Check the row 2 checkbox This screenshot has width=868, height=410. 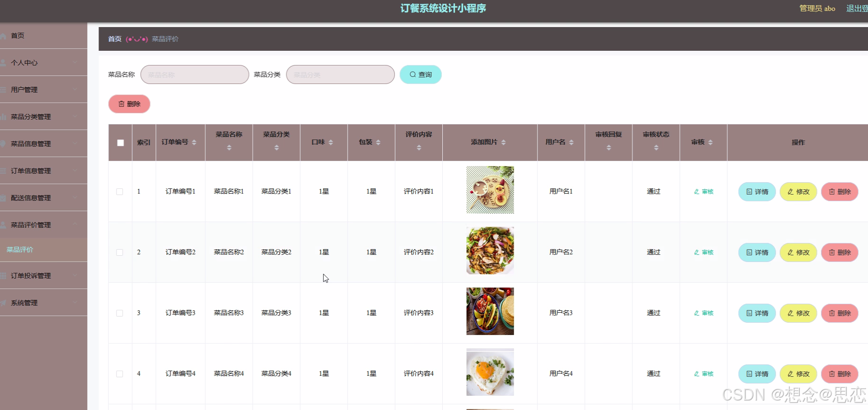tap(119, 252)
